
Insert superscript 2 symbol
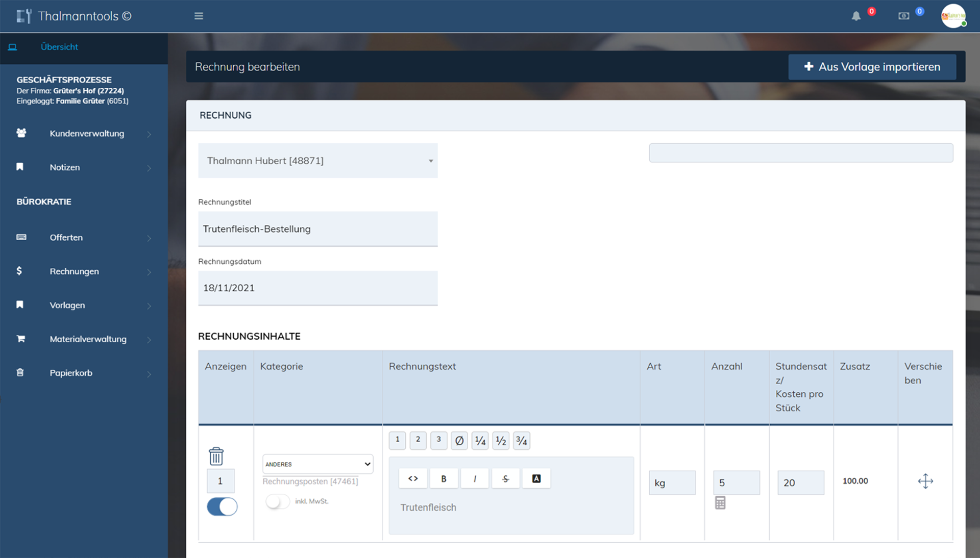point(418,440)
